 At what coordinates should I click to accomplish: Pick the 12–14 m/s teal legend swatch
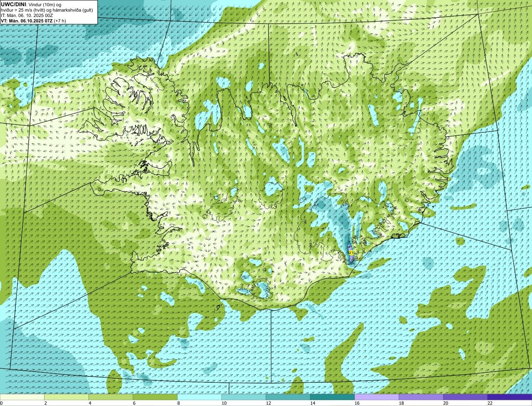pyautogui.click(x=288, y=397)
